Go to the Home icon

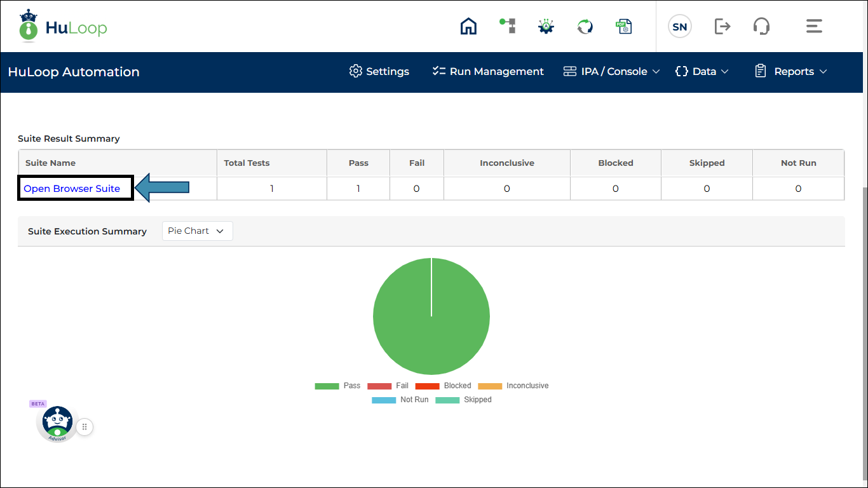point(468,27)
